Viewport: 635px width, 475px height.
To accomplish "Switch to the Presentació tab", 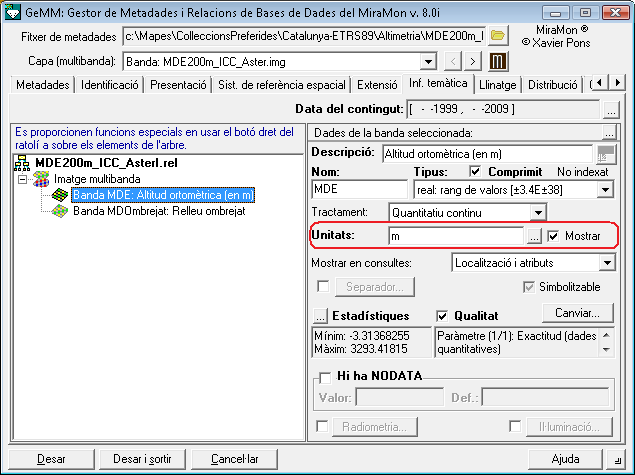I will pyautogui.click(x=178, y=85).
